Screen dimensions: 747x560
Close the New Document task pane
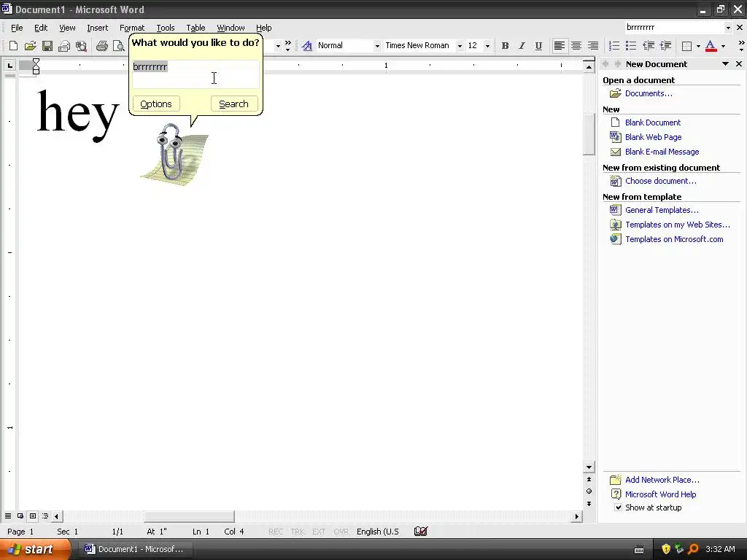click(739, 64)
